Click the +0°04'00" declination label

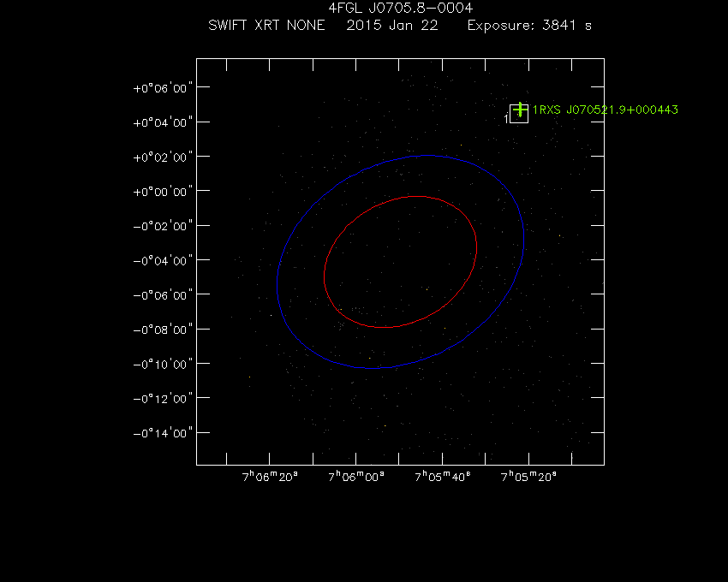point(163,122)
